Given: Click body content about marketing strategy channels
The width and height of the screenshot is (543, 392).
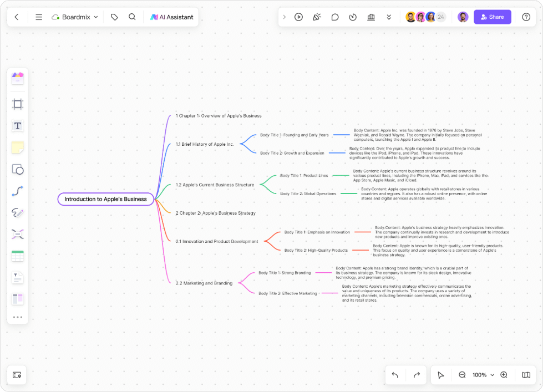Looking at the screenshot, I should click(407, 293).
